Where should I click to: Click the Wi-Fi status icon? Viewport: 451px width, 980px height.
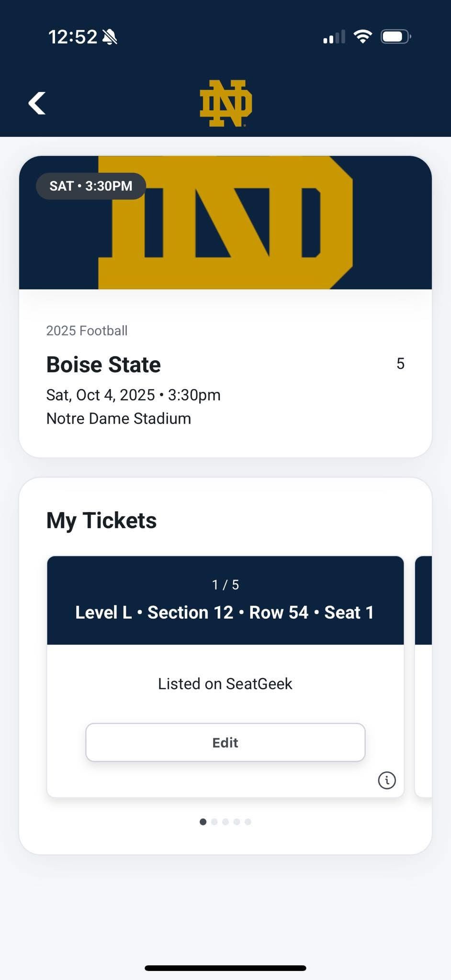coord(362,37)
